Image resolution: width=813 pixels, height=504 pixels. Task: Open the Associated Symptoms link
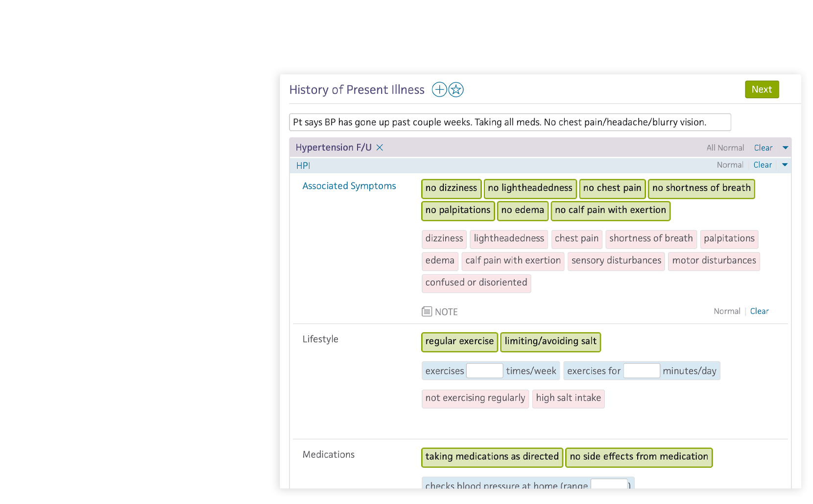(x=349, y=186)
